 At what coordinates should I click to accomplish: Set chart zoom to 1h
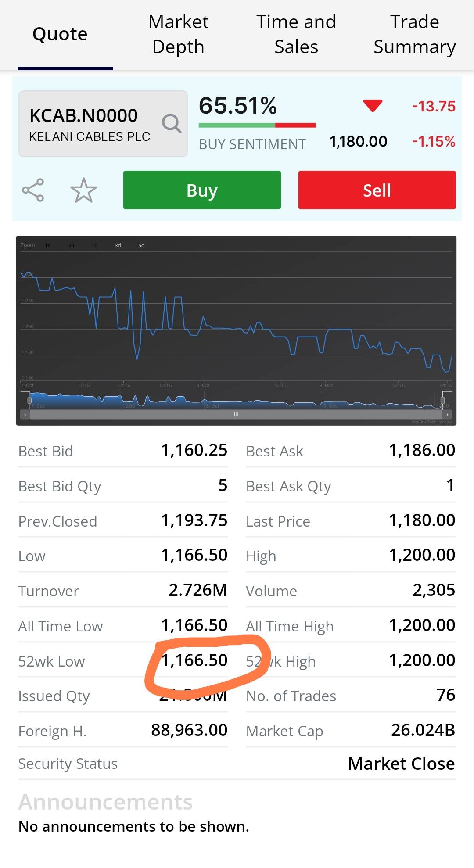coord(48,246)
